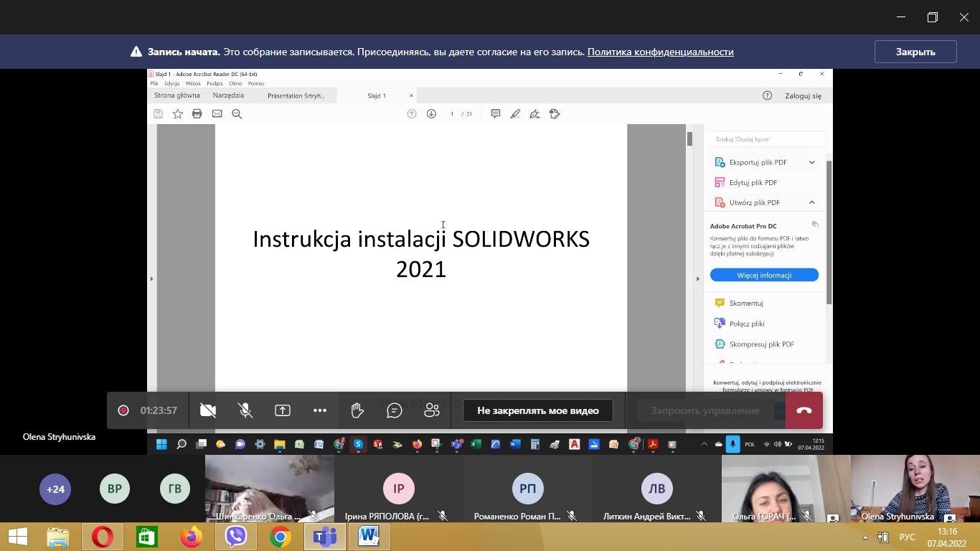Screen dimensions: 980x551
Task: Select the Ольга ГОРАЧ video tile
Action: [x=786, y=489]
